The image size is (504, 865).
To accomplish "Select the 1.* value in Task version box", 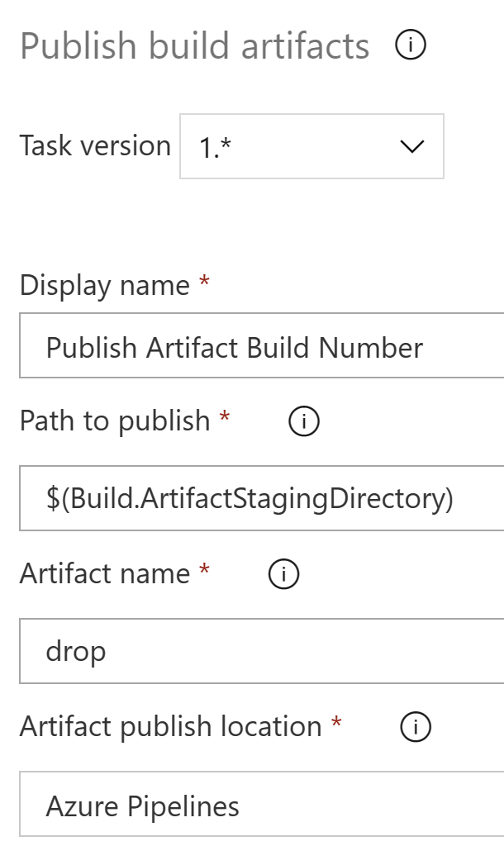I will coord(215,147).
